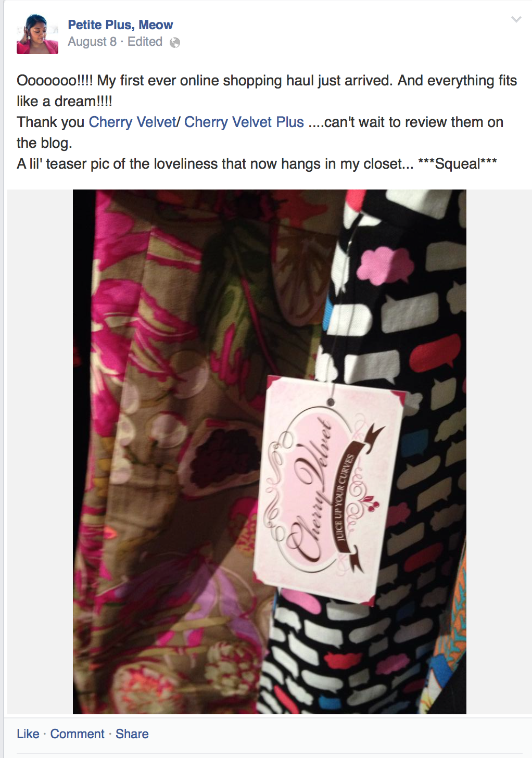532x758 pixels.
Task: Like this post
Action: click(x=28, y=734)
